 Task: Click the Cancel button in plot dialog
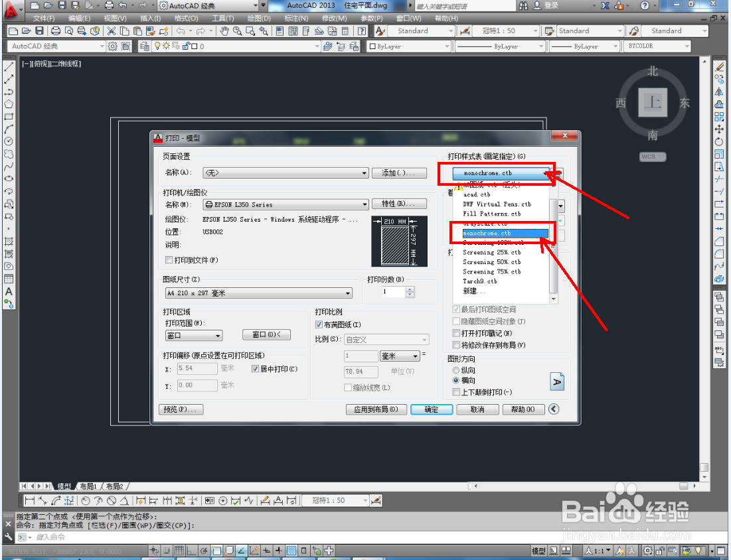tap(478, 409)
